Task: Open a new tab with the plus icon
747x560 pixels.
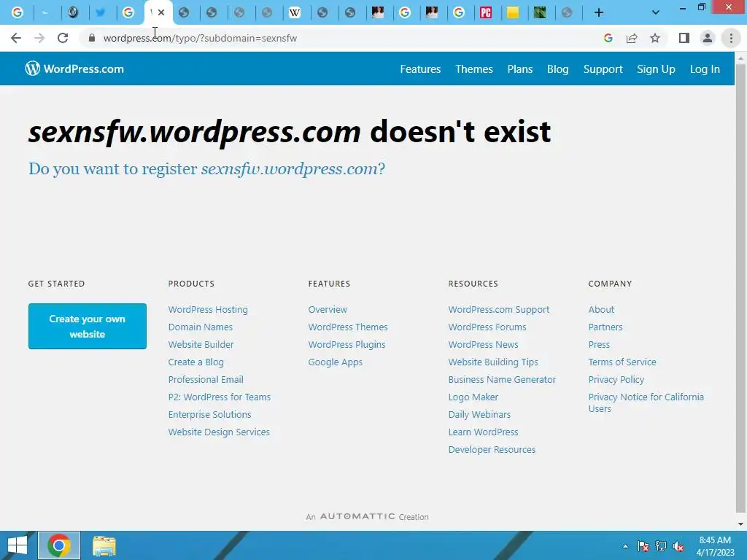Action: (599, 13)
